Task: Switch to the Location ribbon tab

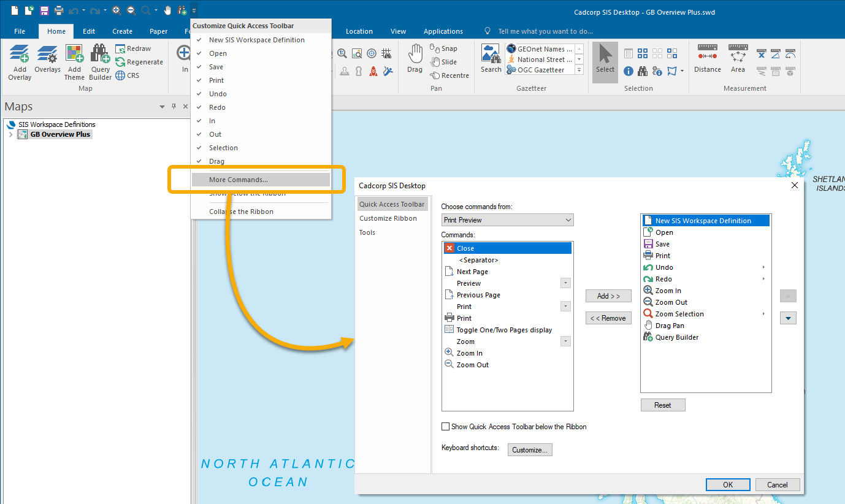Action: [359, 31]
